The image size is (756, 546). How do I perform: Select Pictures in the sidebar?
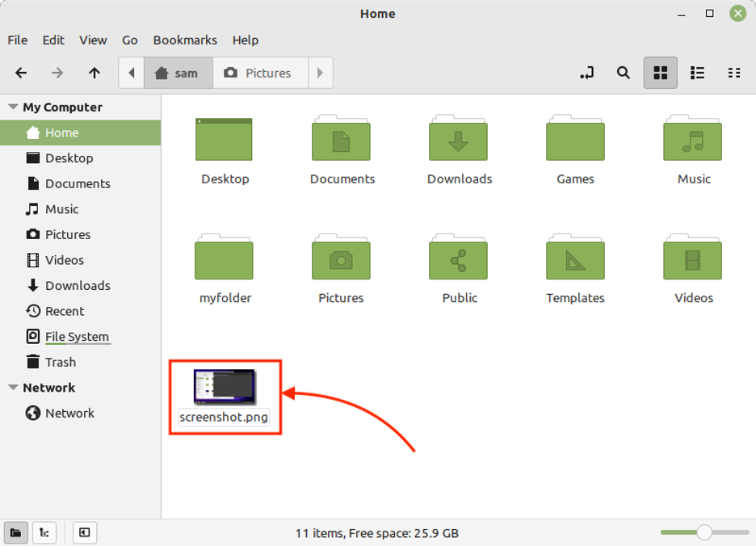click(81, 235)
